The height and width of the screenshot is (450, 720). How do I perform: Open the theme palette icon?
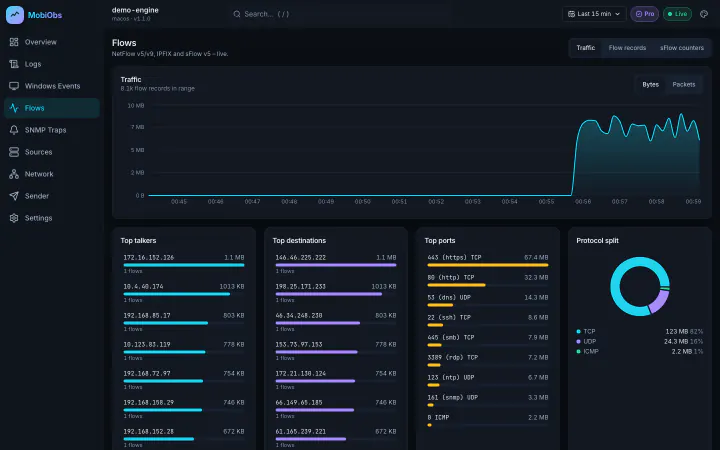704,14
